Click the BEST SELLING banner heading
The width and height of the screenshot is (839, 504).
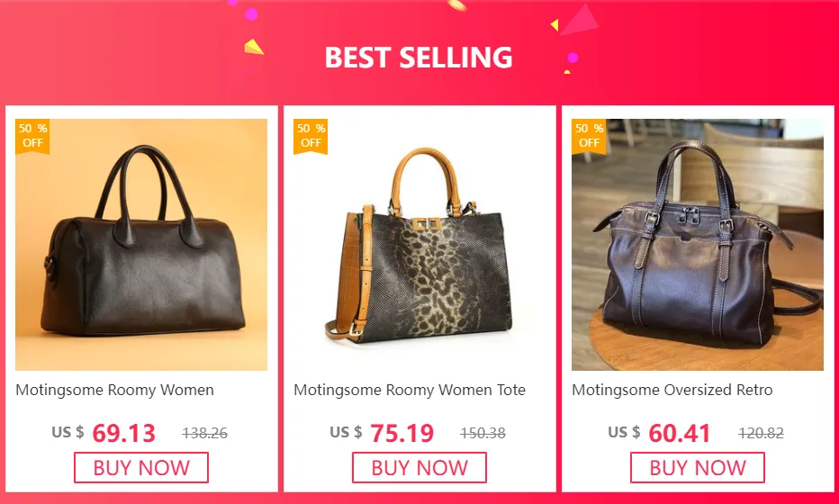tap(419, 58)
